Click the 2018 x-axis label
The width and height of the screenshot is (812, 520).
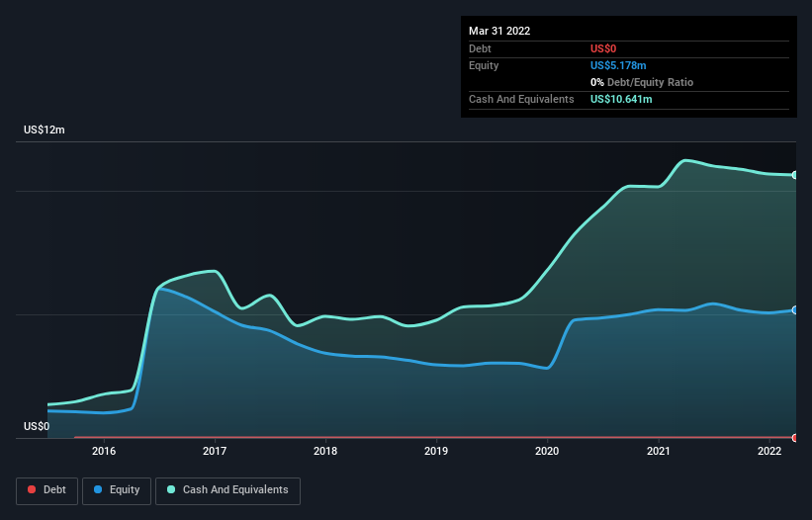[325, 451]
